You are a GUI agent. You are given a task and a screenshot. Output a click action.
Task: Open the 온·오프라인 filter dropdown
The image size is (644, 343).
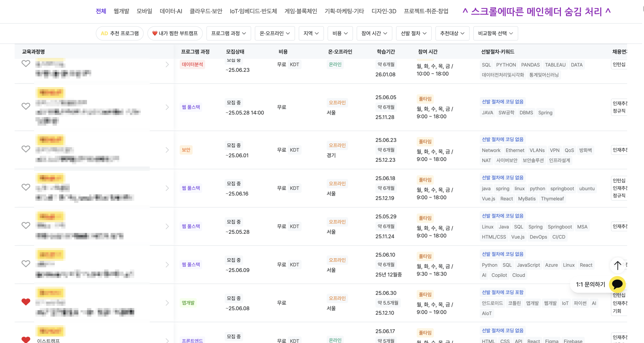tap(275, 33)
